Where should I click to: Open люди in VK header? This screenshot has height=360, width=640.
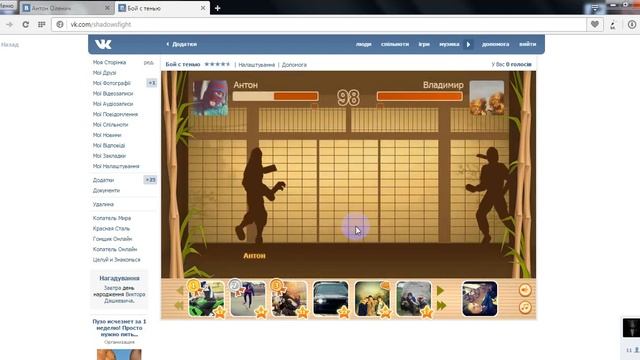click(363, 44)
